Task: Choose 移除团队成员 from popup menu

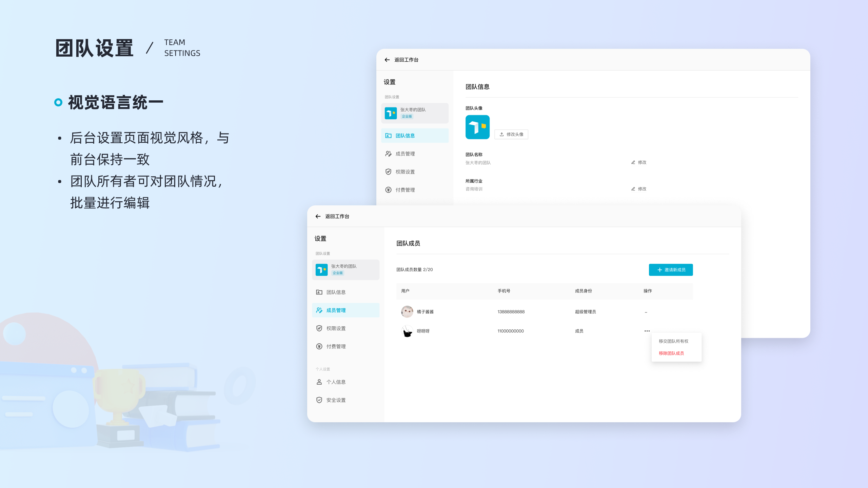Action: coord(671,353)
